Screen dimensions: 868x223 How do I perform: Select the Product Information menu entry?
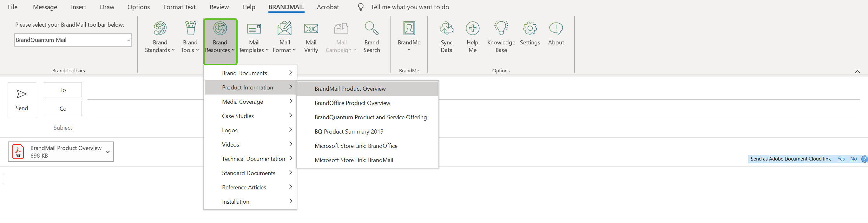250,88
